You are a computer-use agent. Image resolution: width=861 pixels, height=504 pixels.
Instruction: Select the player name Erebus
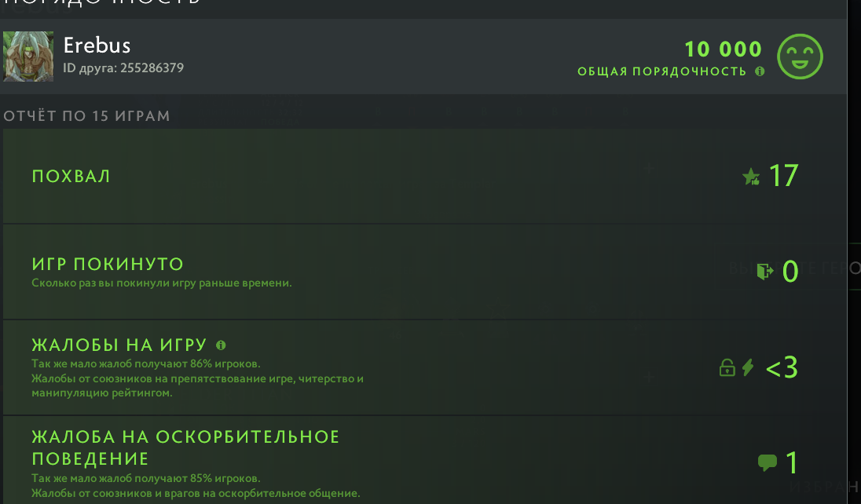97,46
